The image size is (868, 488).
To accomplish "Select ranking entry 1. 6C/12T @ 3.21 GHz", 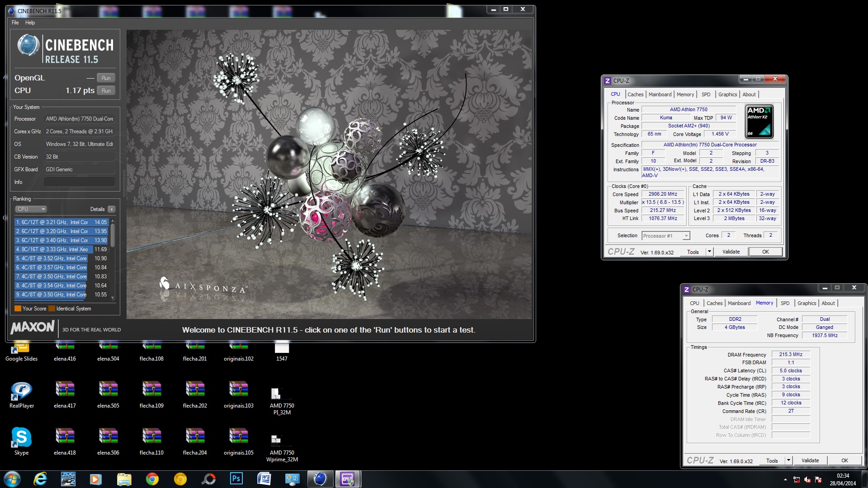I will coord(61,222).
